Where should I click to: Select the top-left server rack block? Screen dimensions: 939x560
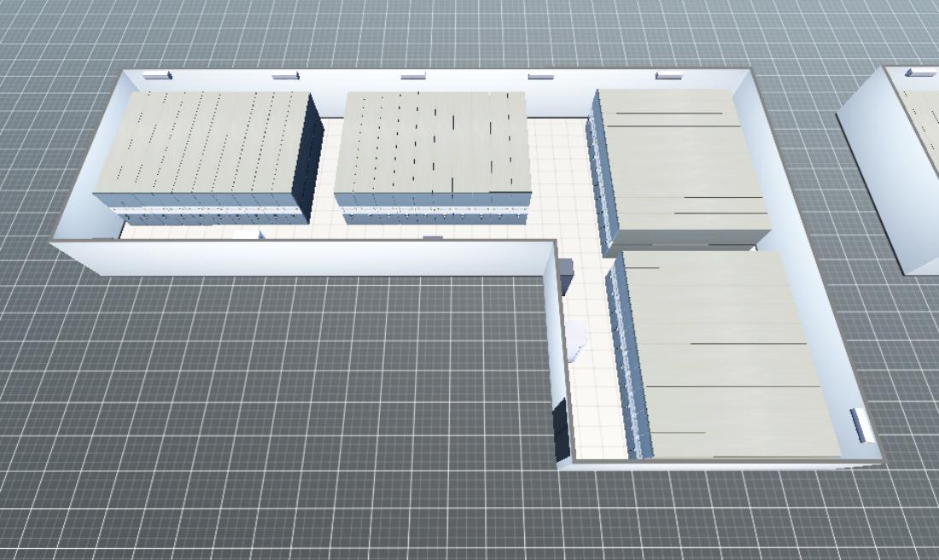[x=201, y=143]
